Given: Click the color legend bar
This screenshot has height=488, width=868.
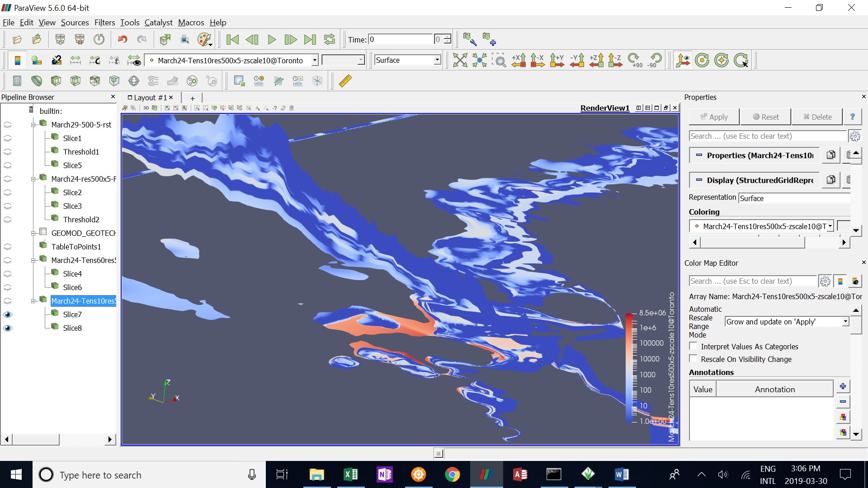Looking at the screenshot, I should (x=631, y=367).
